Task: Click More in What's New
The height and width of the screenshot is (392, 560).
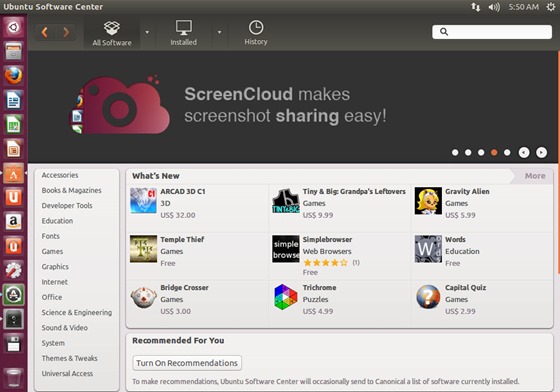Action: tap(535, 176)
